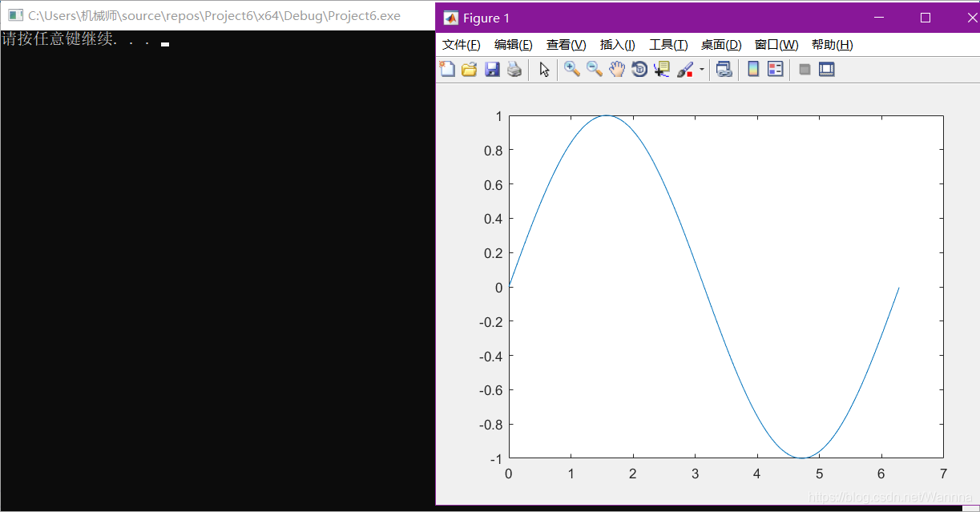Image resolution: width=980 pixels, height=512 pixels.
Task: Open the 桌面(D) menu
Action: click(x=721, y=45)
